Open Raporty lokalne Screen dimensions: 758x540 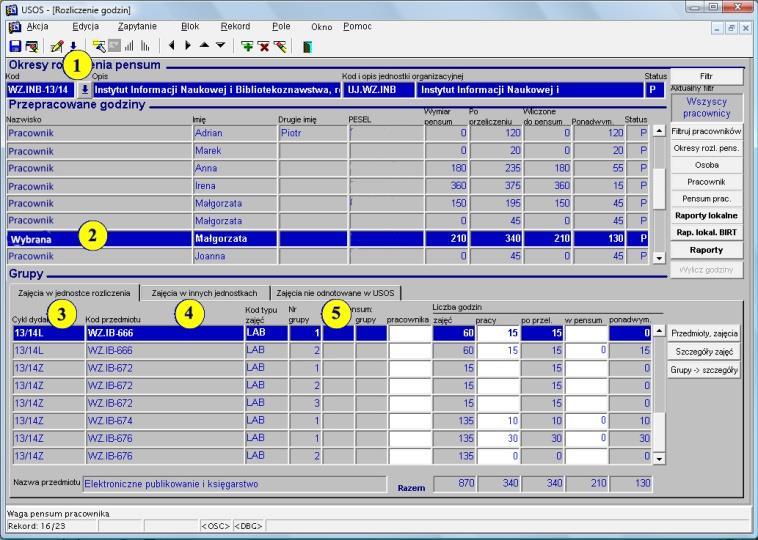pyautogui.click(x=706, y=216)
